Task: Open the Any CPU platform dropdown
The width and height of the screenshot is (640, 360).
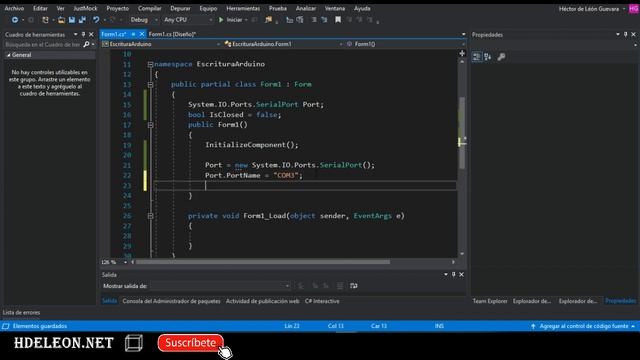Action: coord(188,20)
